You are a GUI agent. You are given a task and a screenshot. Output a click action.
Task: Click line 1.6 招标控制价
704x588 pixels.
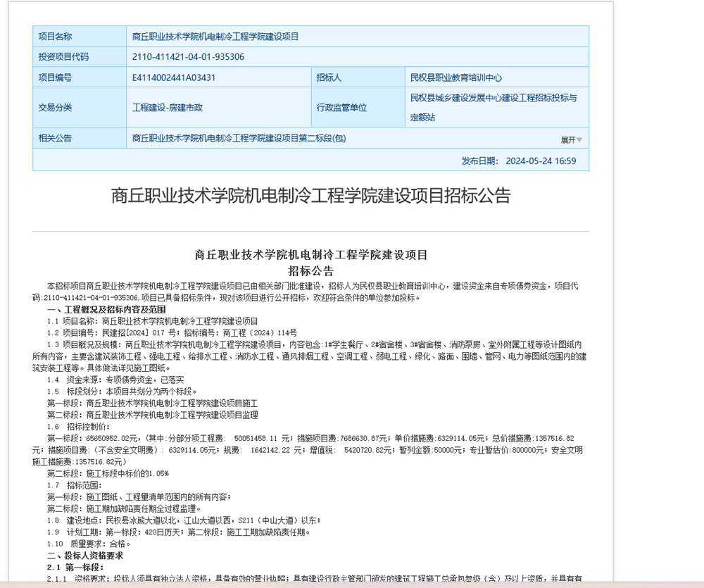[79, 426]
